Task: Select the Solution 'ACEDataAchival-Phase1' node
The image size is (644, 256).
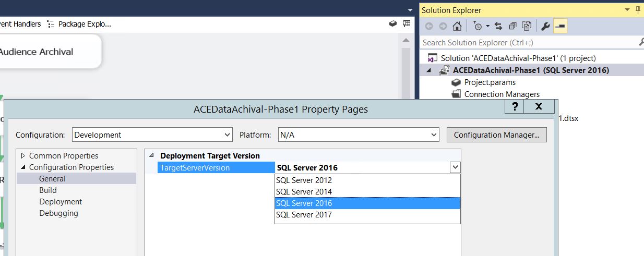Action: (x=518, y=58)
